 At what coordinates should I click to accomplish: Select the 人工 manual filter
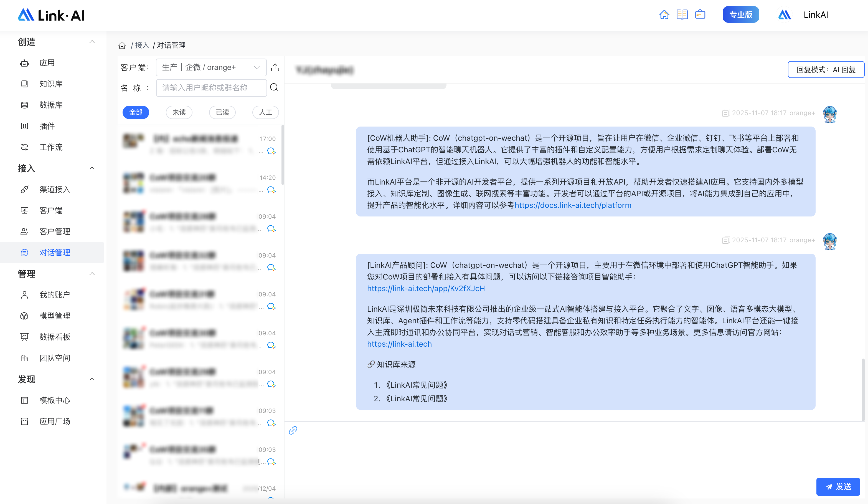pos(265,112)
